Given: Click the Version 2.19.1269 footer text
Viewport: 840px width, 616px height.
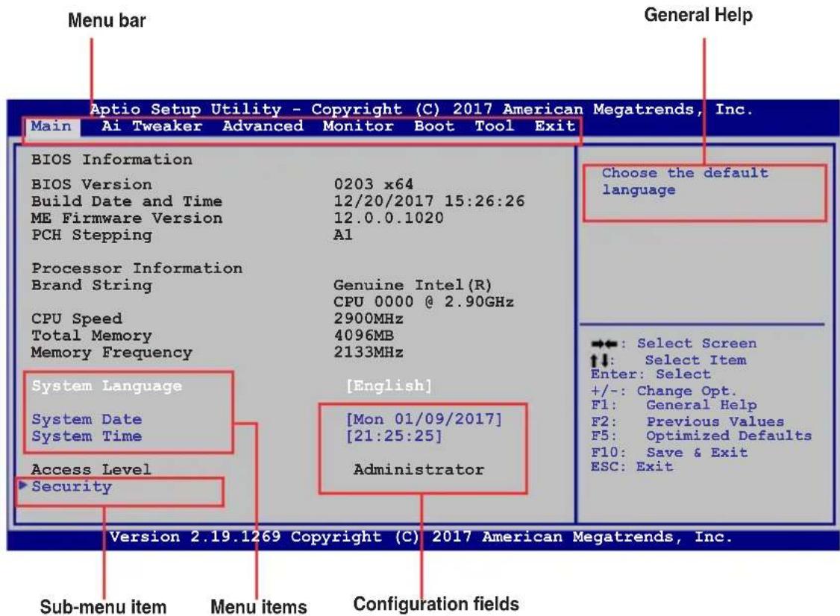Looking at the screenshot, I should click(x=421, y=537).
